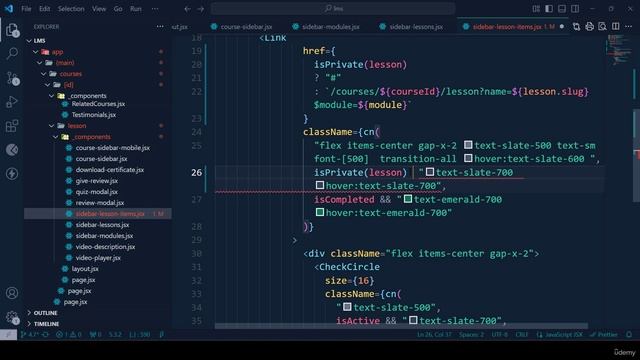Open the Explorer more actions ellipsis
The image size is (640, 360).
click(x=160, y=27)
